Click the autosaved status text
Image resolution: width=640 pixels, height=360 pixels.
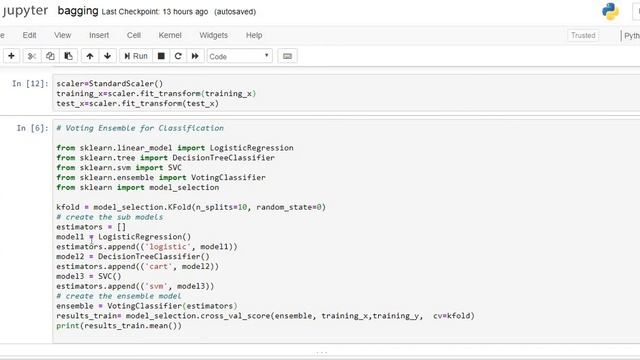pos(235,12)
